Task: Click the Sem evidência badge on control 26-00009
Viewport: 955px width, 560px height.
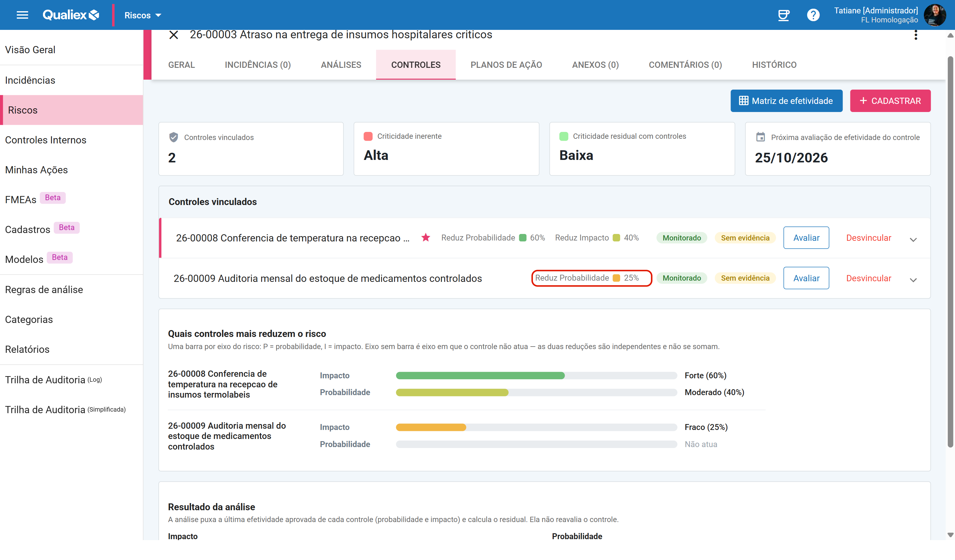Action: point(745,278)
